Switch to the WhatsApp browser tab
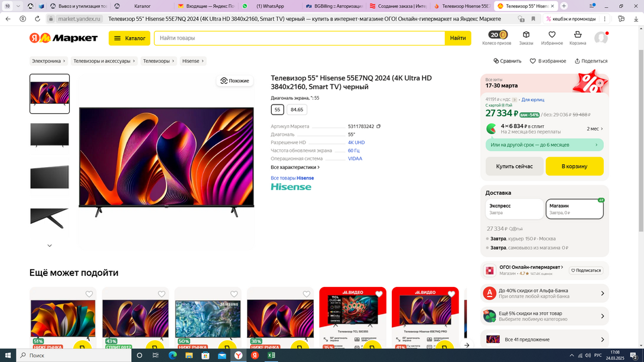 click(x=270, y=6)
